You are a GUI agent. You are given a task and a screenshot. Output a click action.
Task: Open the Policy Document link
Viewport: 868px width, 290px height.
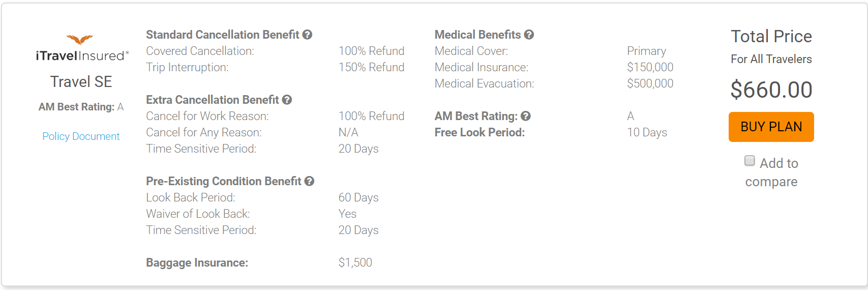[81, 136]
